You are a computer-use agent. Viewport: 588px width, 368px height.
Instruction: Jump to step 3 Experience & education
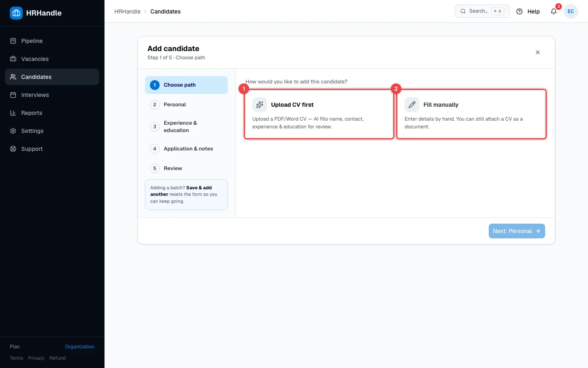186,127
